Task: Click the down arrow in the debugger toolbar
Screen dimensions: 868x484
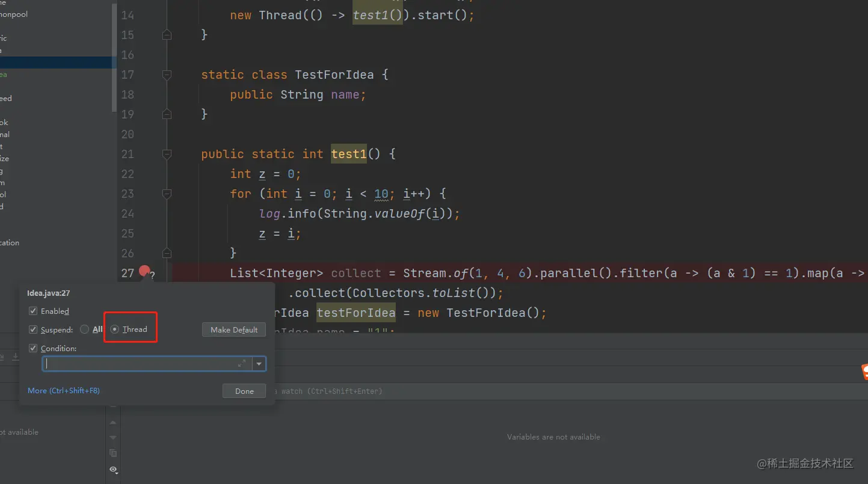Action: pyautogui.click(x=113, y=438)
